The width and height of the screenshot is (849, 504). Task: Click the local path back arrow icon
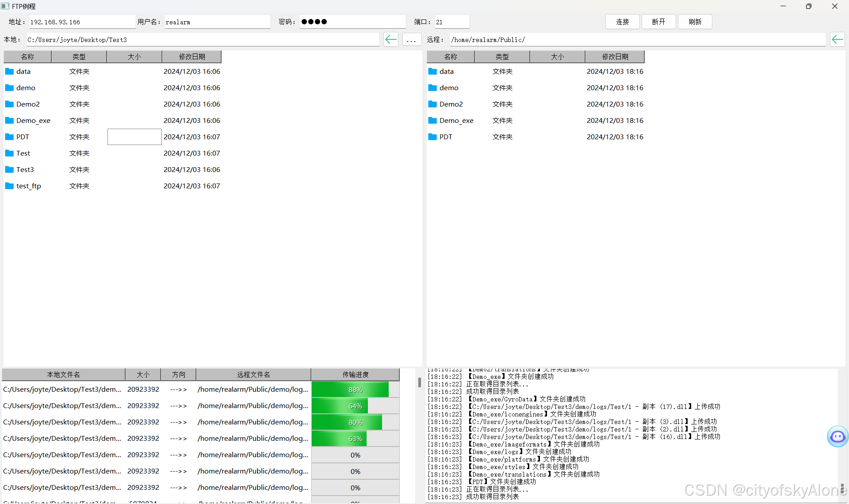tap(390, 39)
